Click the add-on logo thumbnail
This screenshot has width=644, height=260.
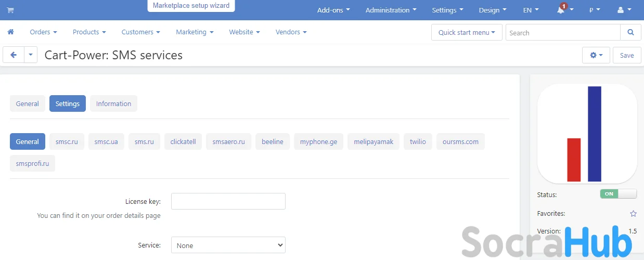[587, 134]
